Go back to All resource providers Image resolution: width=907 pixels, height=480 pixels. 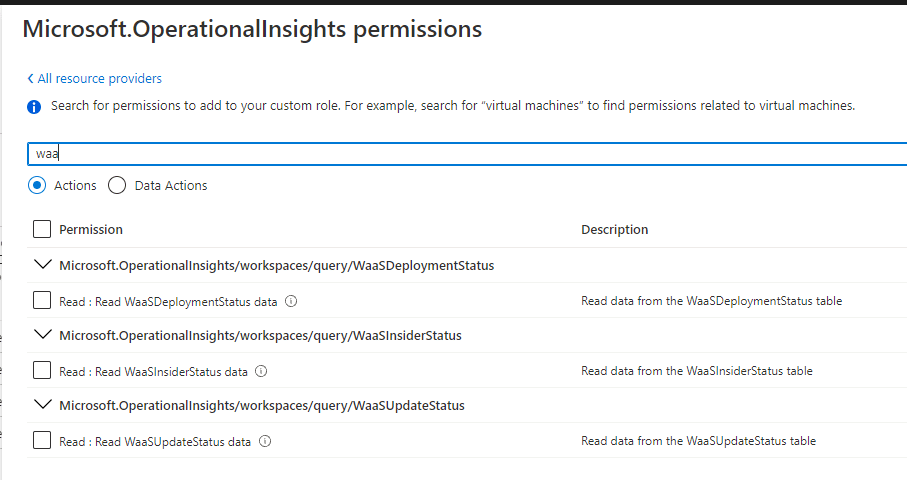tap(99, 79)
